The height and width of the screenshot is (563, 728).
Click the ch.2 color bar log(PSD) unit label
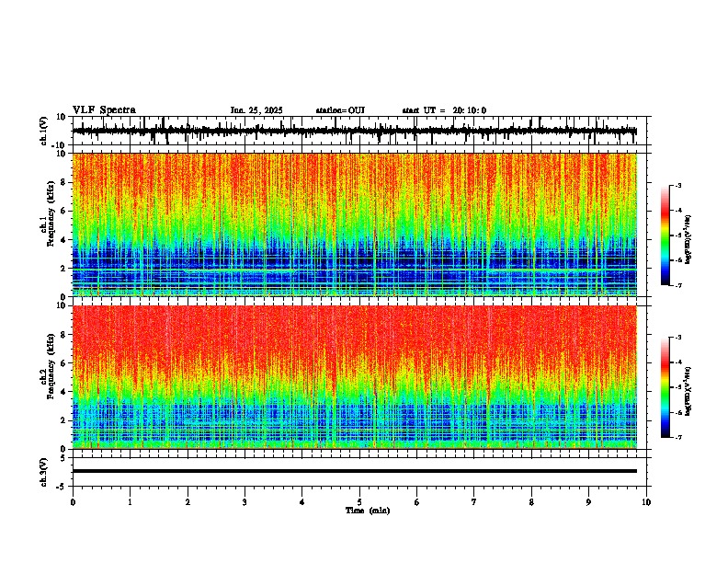[688, 391]
